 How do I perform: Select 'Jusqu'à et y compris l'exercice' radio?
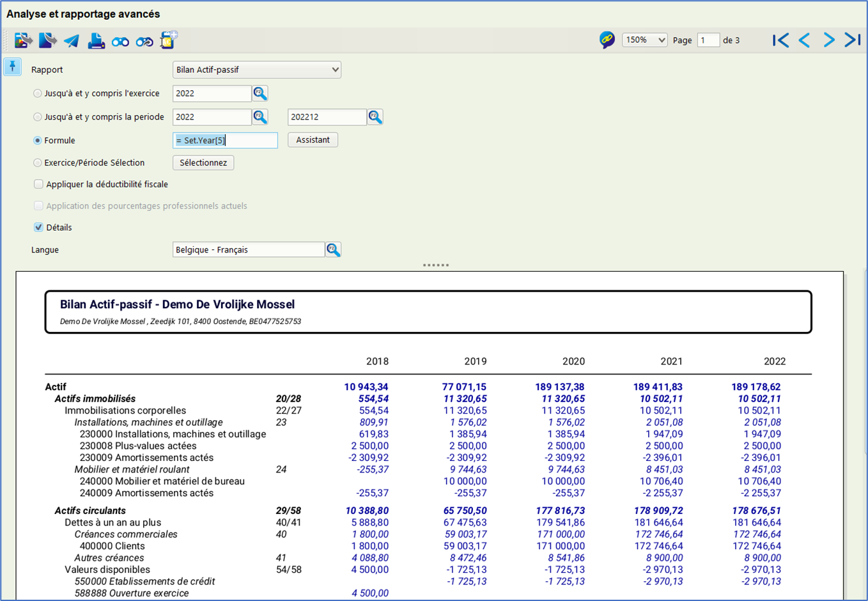pos(37,93)
